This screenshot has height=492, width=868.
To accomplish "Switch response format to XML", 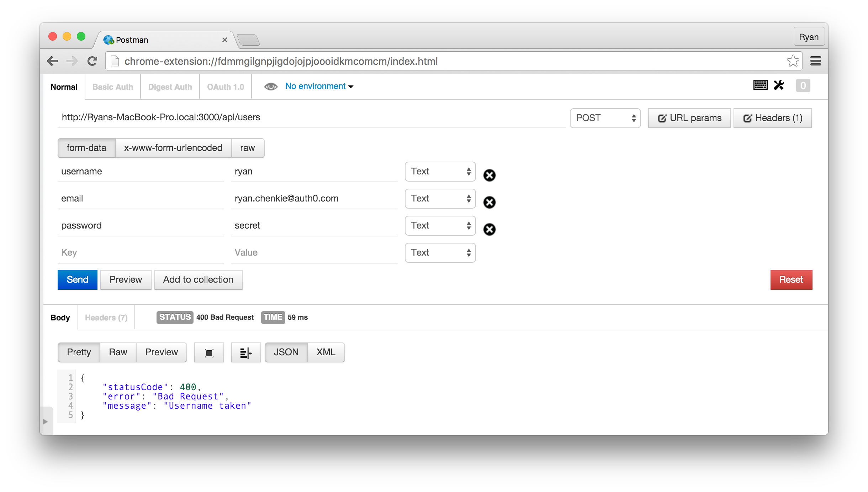I will [x=326, y=352].
